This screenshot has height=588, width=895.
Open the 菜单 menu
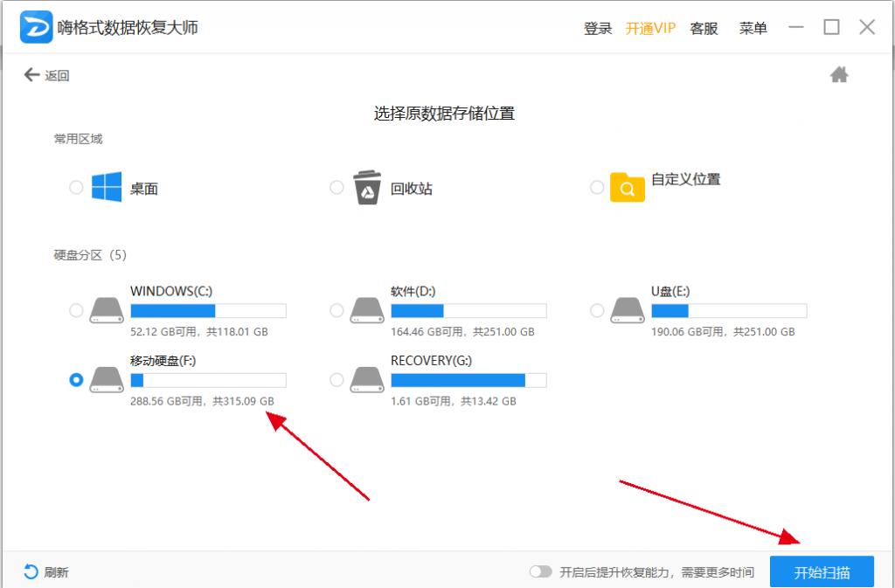tap(753, 28)
